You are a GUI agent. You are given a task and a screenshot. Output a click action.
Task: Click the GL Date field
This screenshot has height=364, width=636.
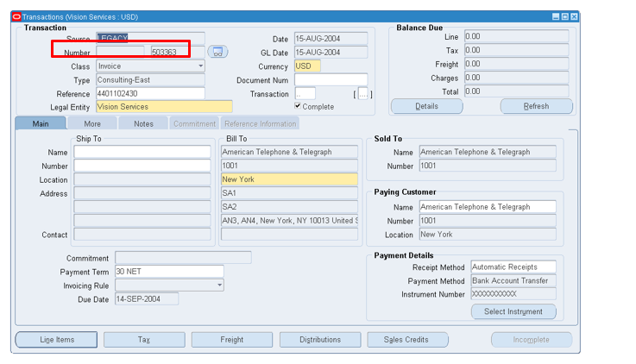tap(331, 53)
